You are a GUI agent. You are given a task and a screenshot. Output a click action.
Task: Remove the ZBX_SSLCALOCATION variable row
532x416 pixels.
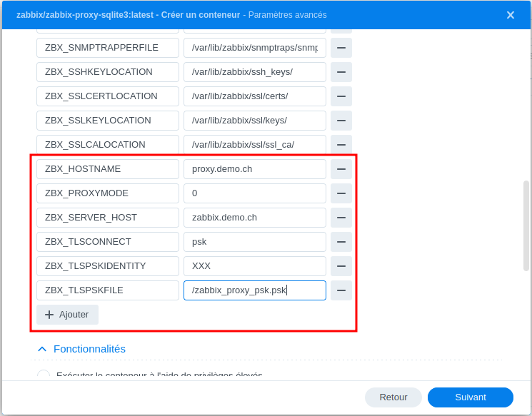click(x=341, y=145)
